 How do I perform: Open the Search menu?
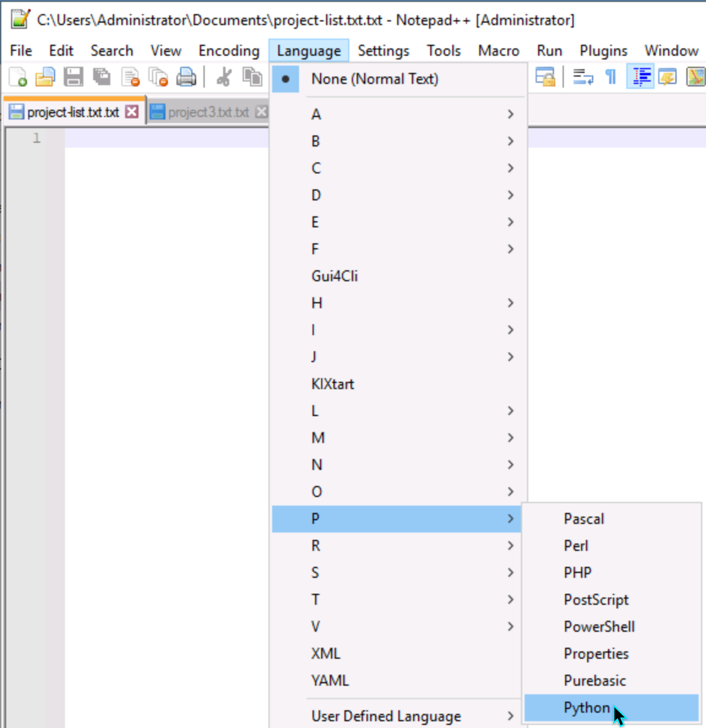click(112, 51)
